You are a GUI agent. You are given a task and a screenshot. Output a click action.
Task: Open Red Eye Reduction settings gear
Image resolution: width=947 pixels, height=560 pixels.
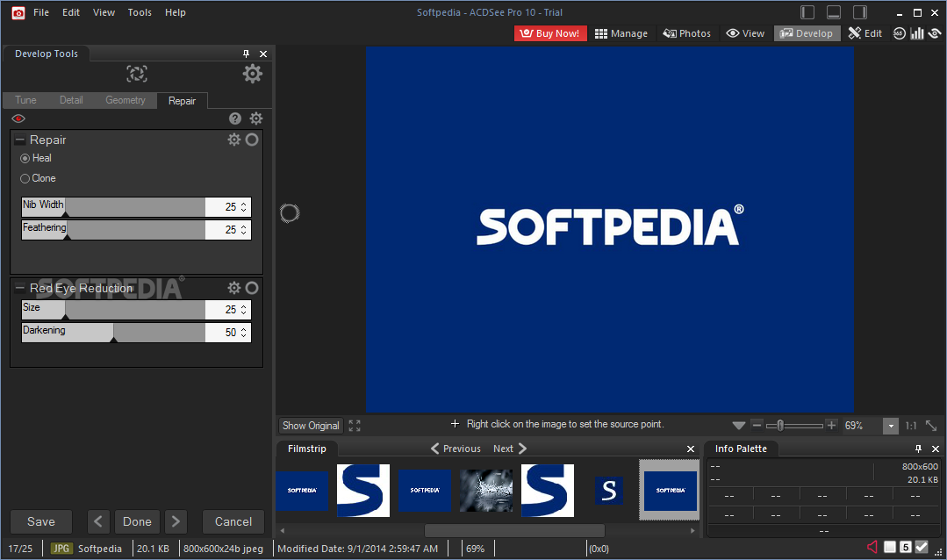click(233, 288)
